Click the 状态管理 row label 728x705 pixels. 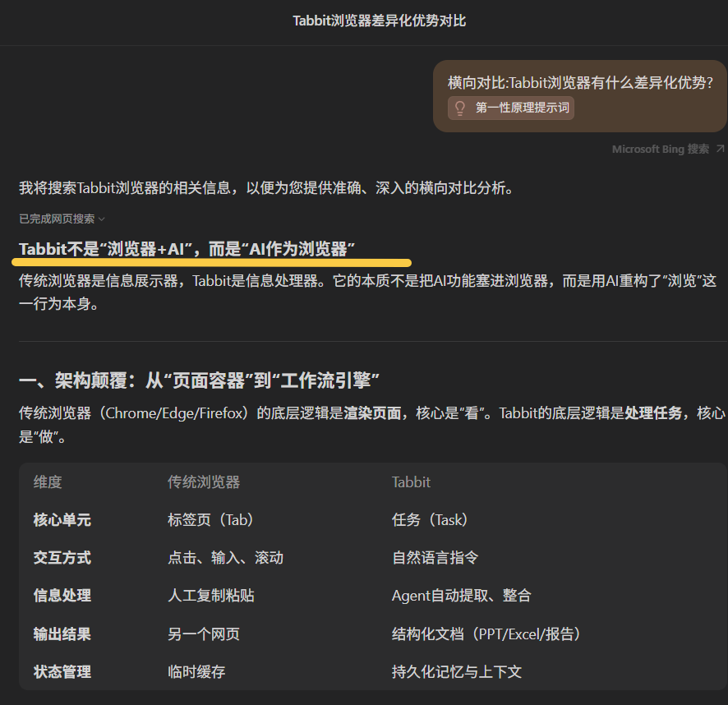pos(62,671)
